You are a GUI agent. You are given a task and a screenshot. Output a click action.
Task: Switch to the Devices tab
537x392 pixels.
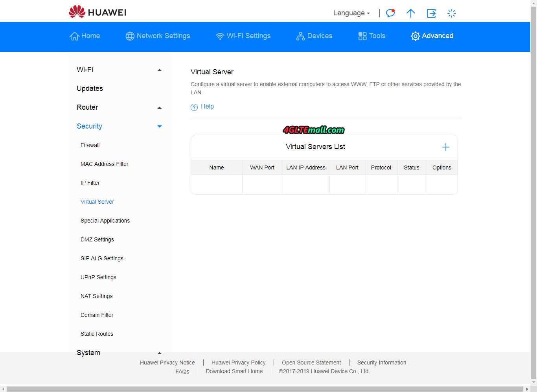[314, 36]
